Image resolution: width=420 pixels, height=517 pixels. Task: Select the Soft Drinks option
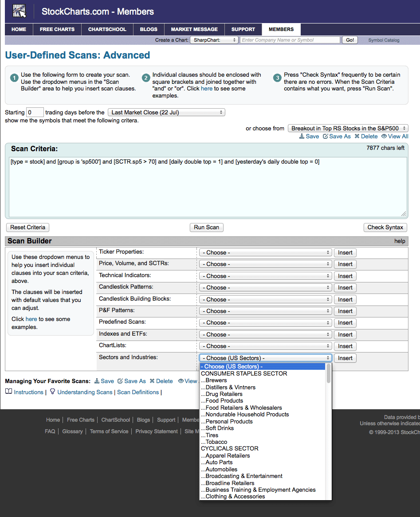coord(217,428)
